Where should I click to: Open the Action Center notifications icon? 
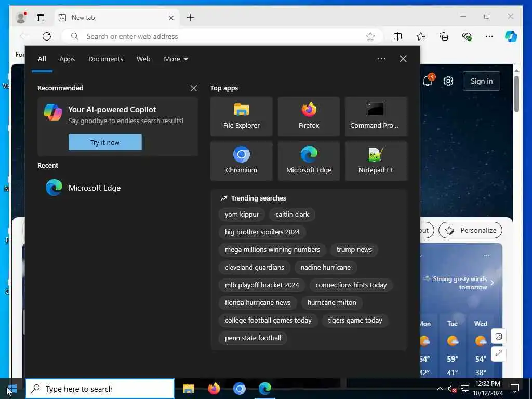pos(515,389)
